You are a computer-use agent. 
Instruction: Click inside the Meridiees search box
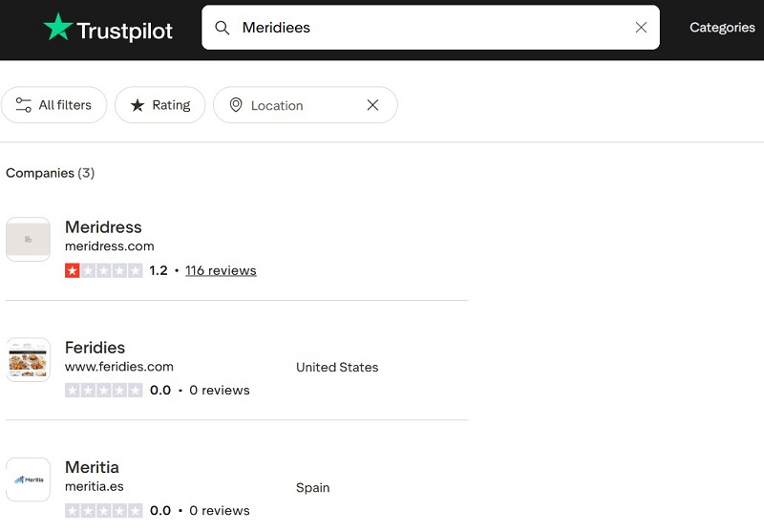tap(431, 28)
